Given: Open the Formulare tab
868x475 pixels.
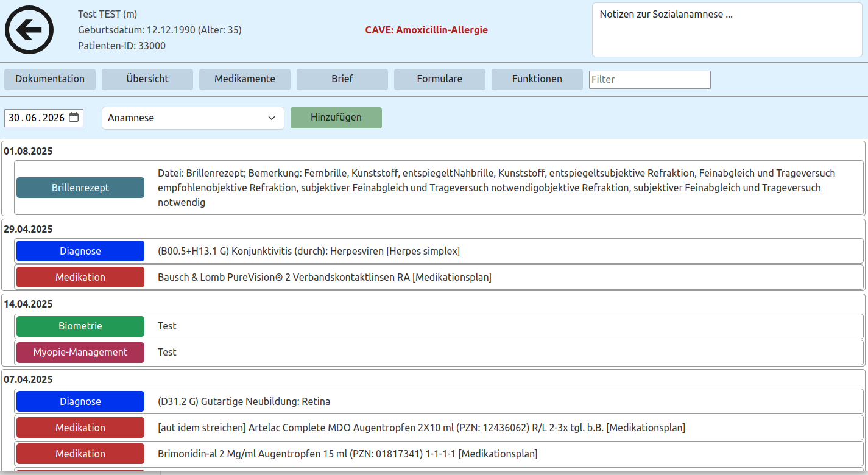Looking at the screenshot, I should [x=440, y=79].
